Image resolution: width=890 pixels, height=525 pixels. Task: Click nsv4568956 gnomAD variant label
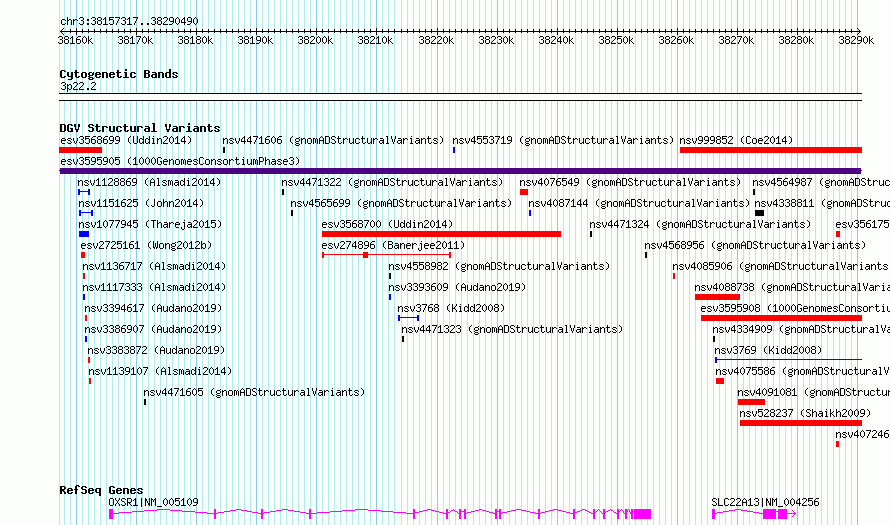[755, 245]
